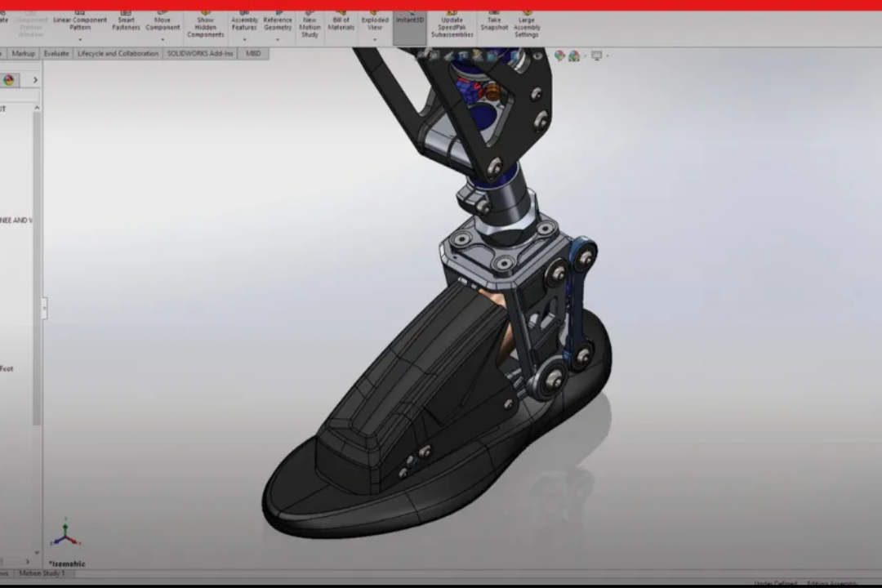Viewport: 882px width, 588px height.
Task: Expand the Move Component dropdown arrow
Action: tap(163, 40)
